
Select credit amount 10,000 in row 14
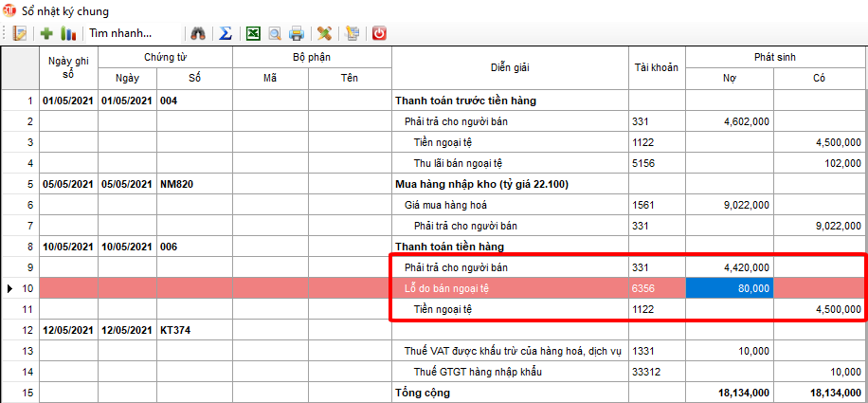click(820, 372)
